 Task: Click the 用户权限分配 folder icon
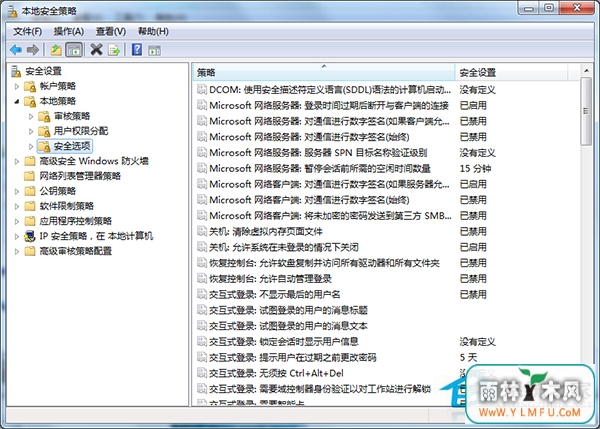pos(44,131)
